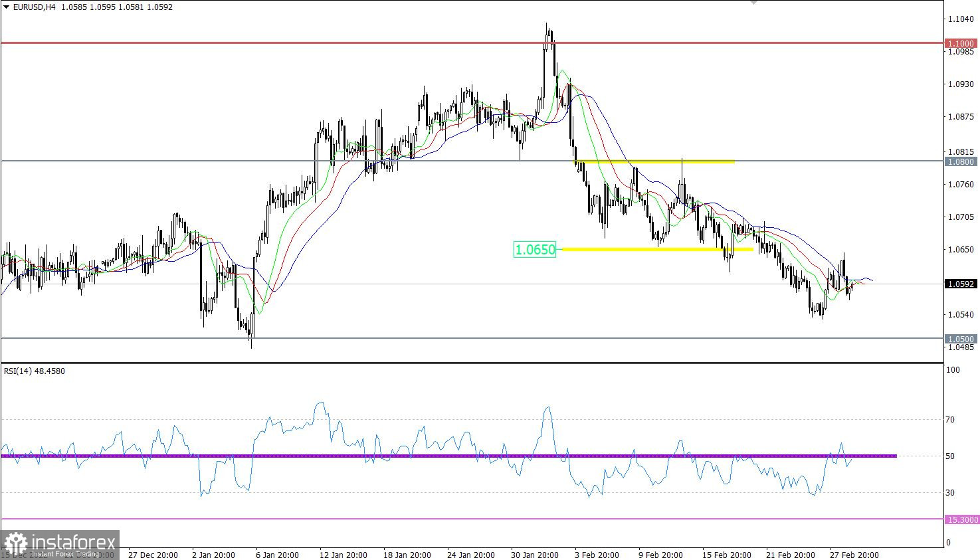Screen dimensions: 980x560
Task: Click the gray 1.0500 price tag
Action: 961,339
